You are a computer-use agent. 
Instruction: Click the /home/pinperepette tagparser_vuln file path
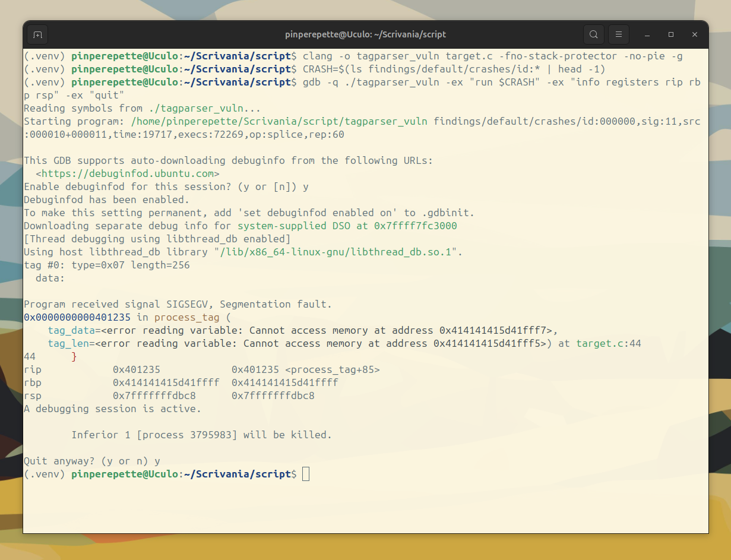[279, 122]
